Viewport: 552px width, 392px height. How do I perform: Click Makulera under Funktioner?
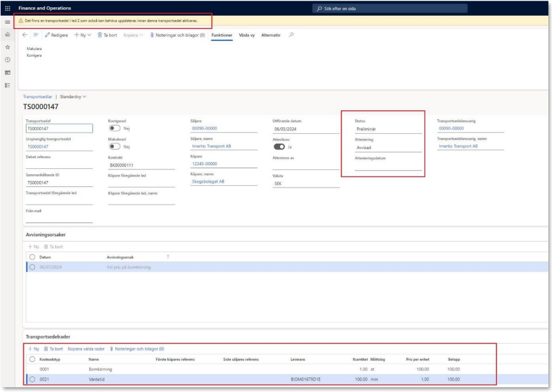(x=34, y=48)
